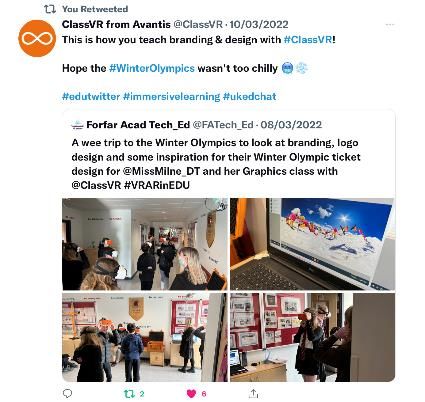View the students by red noticeboard photo
The image size is (425, 402).
[x=312, y=337]
